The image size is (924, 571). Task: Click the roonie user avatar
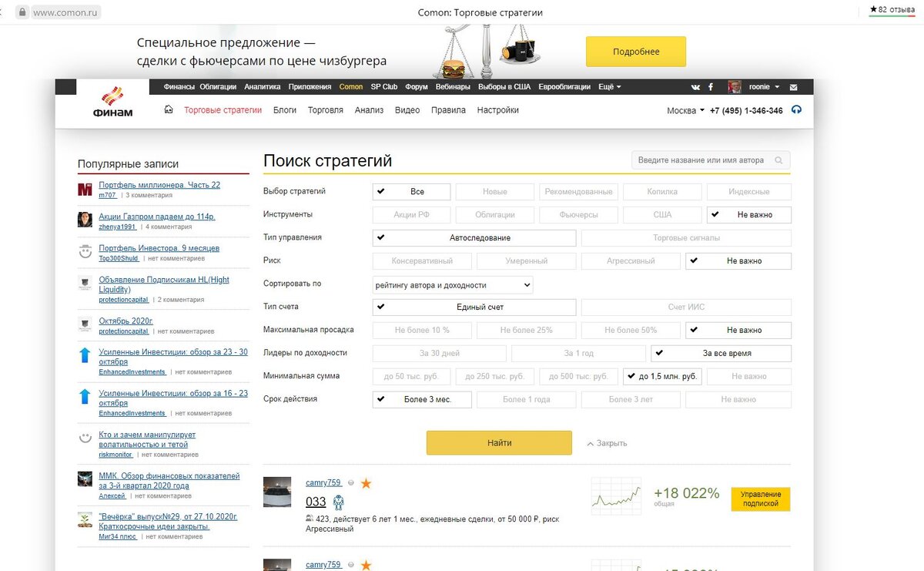(x=735, y=87)
